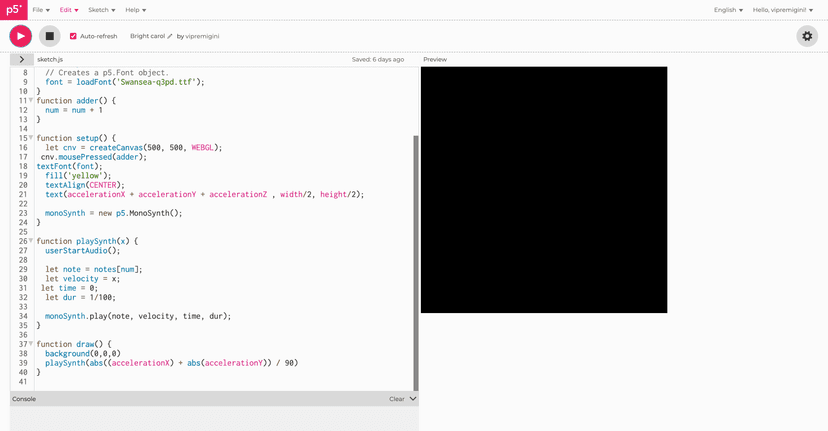Collapse the console with chevron icon
Screen dimensions: 828x431
tap(413, 399)
